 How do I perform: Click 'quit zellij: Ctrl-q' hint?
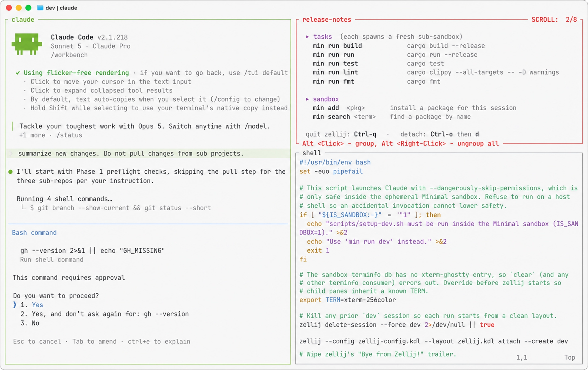(x=341, y=134)
